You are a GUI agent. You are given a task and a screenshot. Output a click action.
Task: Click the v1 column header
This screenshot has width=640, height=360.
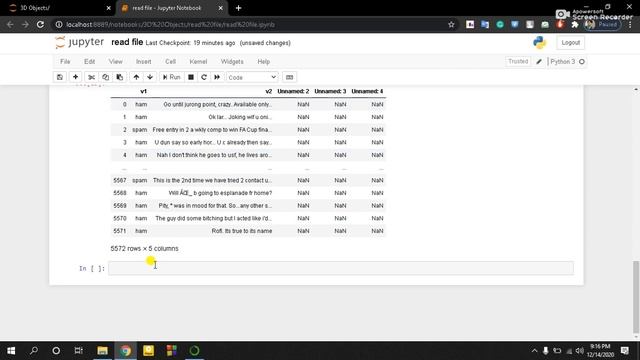[x=143, y=91]
